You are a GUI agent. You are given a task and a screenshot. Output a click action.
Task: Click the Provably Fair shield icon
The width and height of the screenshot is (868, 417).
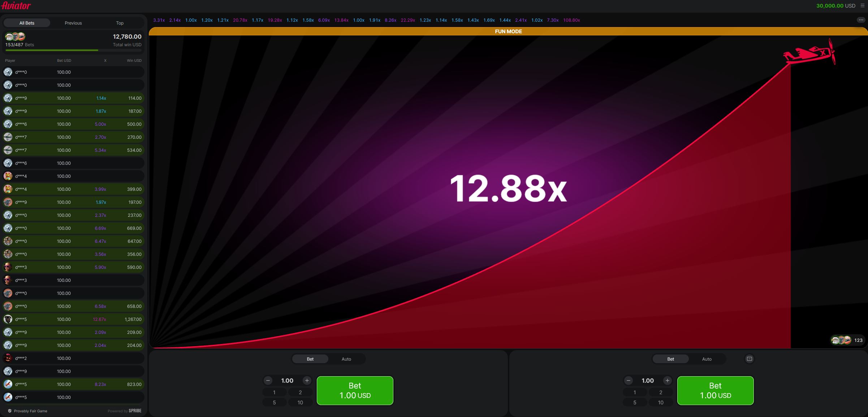10,411
